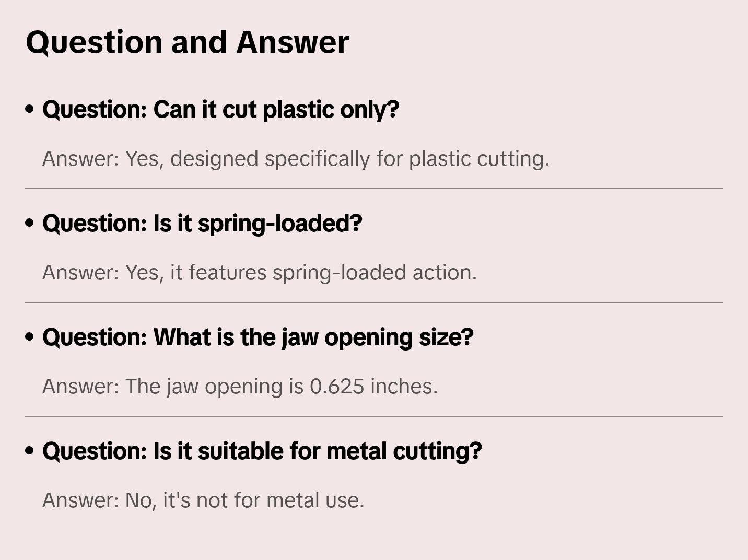Screen dimensions: 748x560
Task: Click bullet beside metal cutting question
Action: (30, 451)
